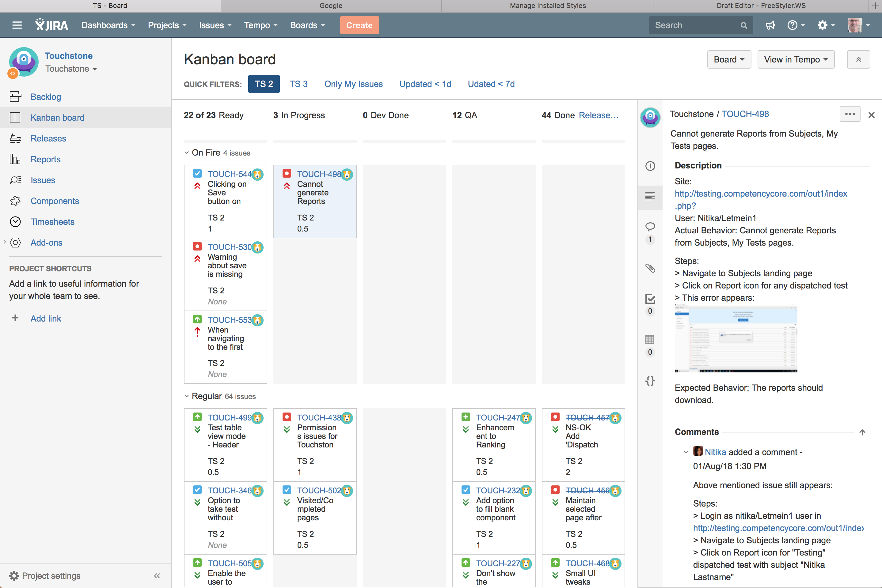The image size is (882, 588).
Task: Click Nitika's name in the comment
Action: (x=715, y=452)
